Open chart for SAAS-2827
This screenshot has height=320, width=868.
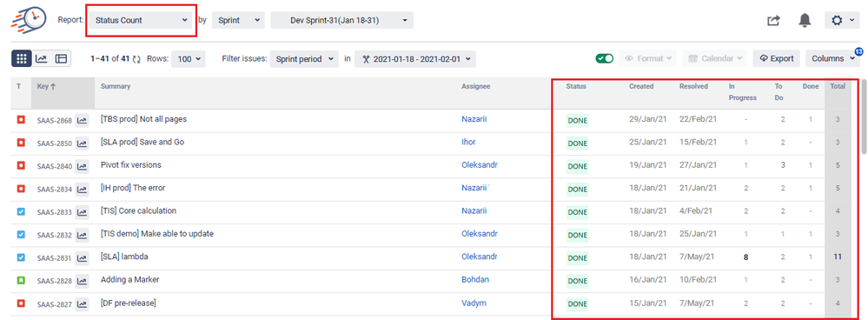click(x=82, y=303)
